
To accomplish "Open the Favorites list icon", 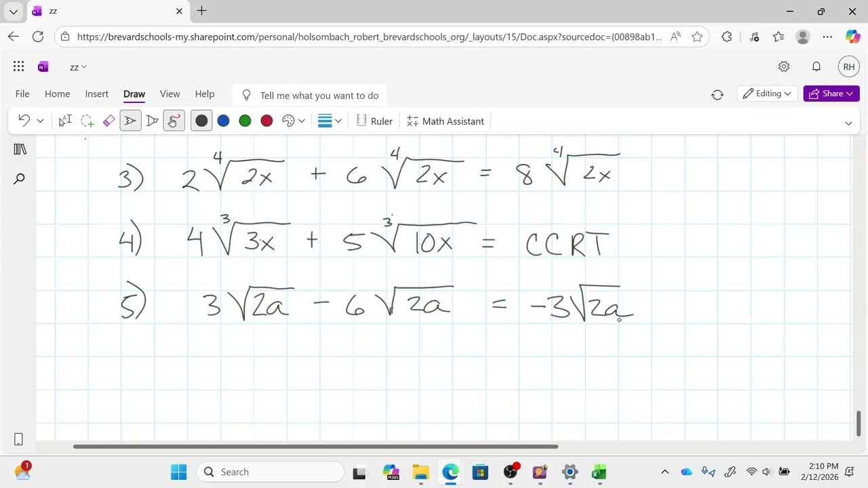I will tap(778, 37).
